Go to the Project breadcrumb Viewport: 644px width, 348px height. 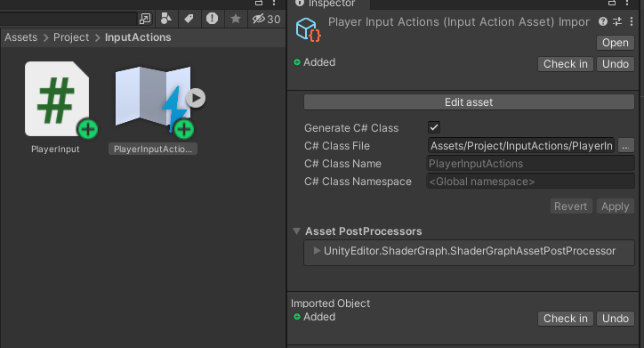(x=71, y=37)
